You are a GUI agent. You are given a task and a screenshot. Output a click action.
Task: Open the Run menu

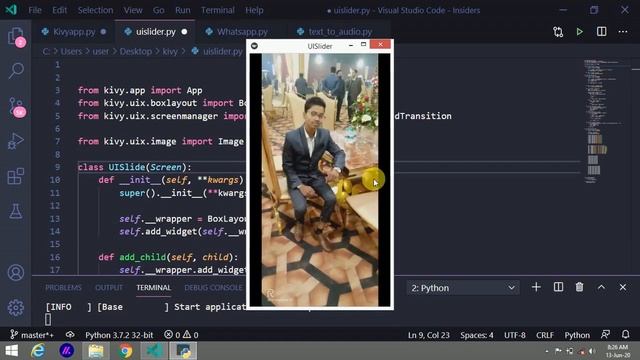182,10
